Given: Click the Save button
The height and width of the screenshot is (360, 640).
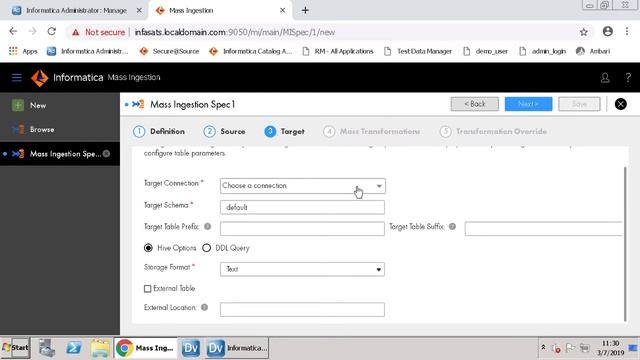Looking at the screenshot, I should pos(579,104).
